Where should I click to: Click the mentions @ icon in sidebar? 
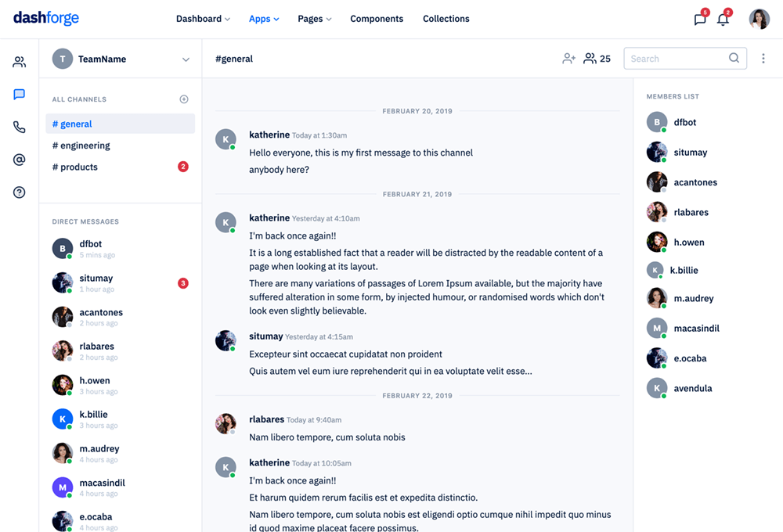click(x=20, y=160)
